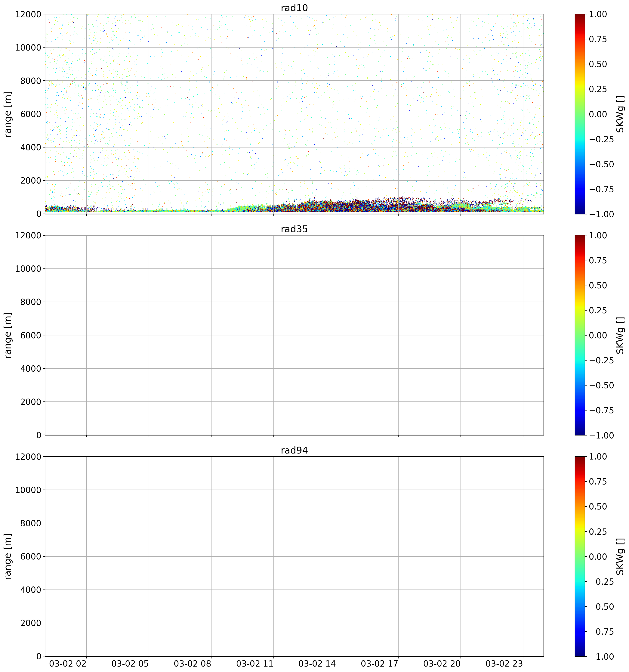Click the 10000 range tick of rad94 plot
Screen dimensions: 629x672
pos(28,490)
